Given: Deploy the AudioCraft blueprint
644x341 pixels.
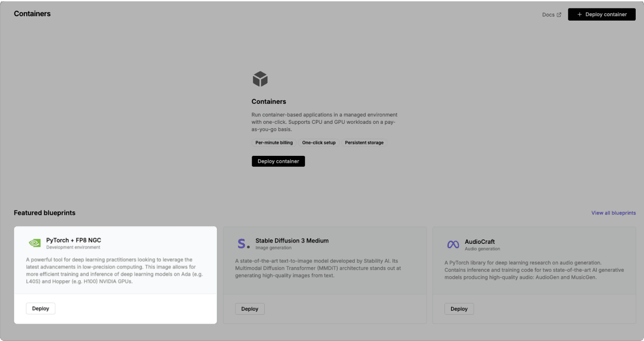Looking at the screenshot, I should [x=459, y=309].
